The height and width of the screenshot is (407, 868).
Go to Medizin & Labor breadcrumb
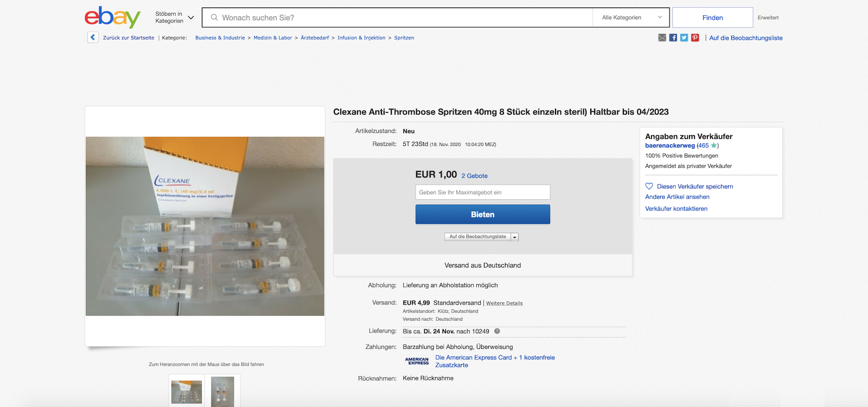272,38
